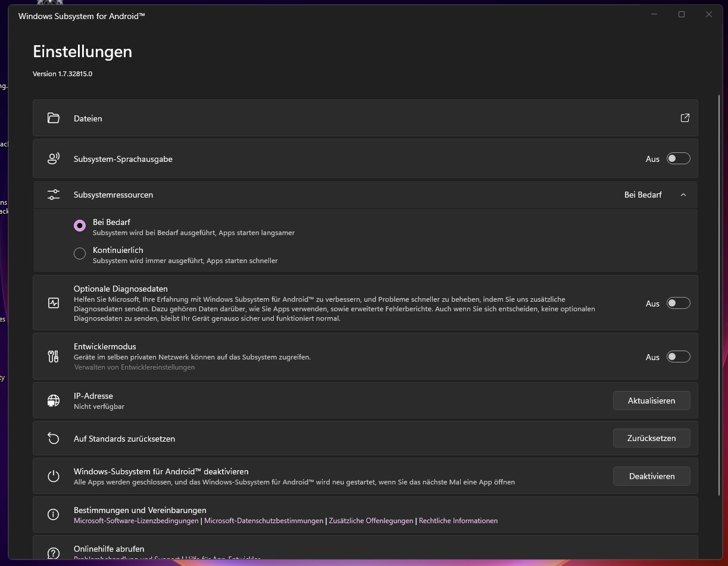Click the Optionale Diagnosedaten pulse icon
Screen dimensions: 728x566
point(54,303)
